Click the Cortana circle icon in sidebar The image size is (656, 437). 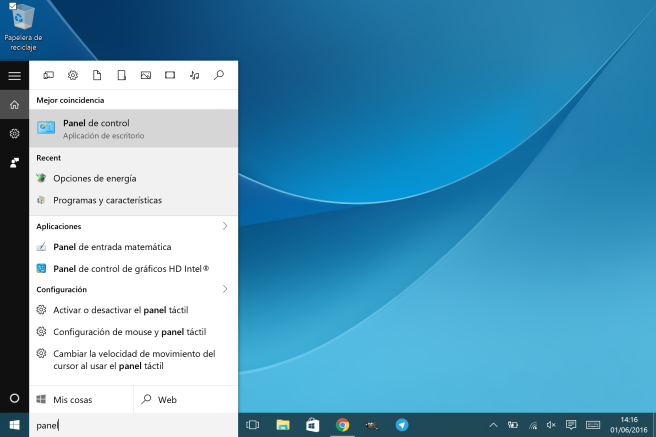(14, 398)
